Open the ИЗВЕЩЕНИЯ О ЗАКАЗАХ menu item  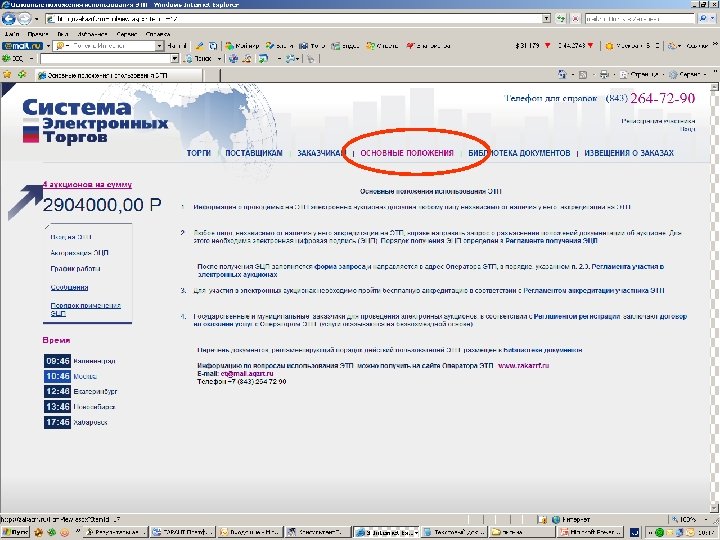click(629, 153)
